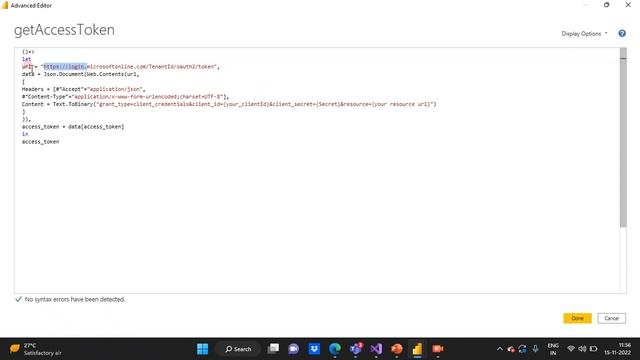Click the Content = Text.ToBinary line
The image size is (640, 360).
tap(229, 104)
